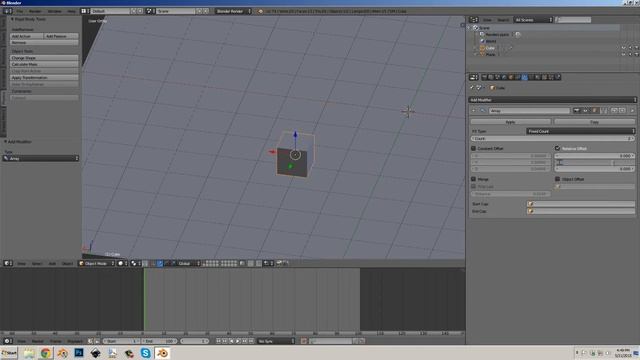The height and width of the screenshot is (360, 640).
Task: Apply the Array modifier
Action: pos(511,122)
